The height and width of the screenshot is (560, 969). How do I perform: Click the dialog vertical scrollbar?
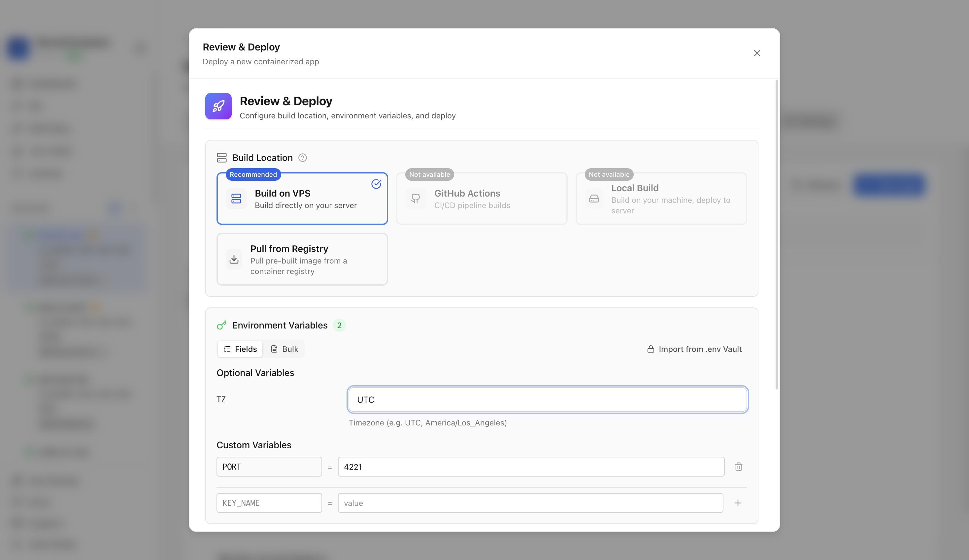(x=777, y=234)
